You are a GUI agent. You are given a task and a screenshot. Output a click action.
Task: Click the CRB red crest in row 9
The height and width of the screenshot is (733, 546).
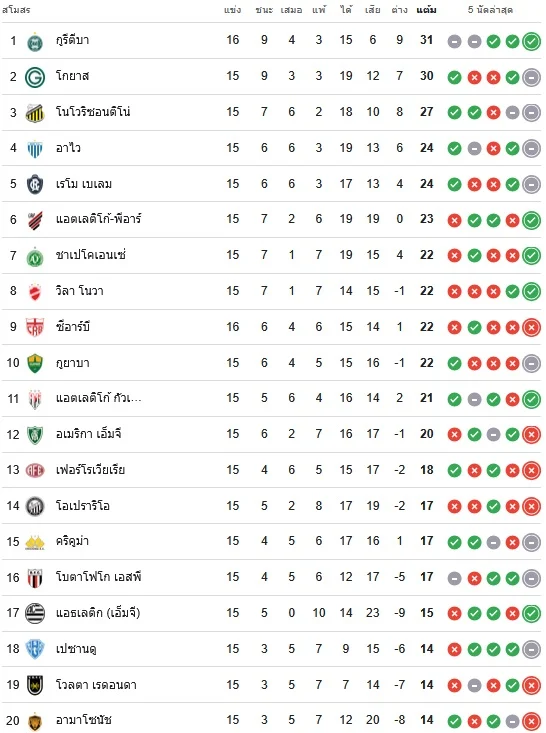pyautogui.click(x=35, y=327)
